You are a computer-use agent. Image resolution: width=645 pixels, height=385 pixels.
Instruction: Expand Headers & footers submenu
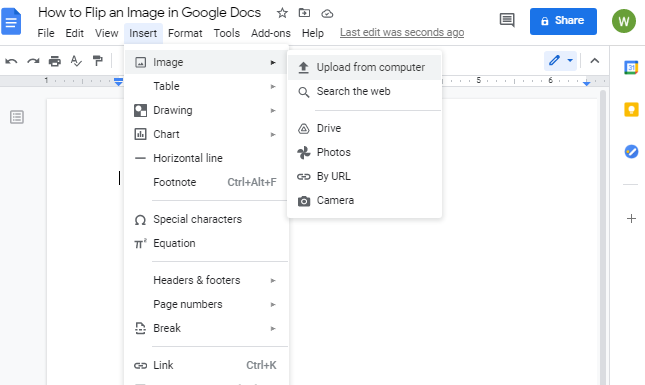206,281
